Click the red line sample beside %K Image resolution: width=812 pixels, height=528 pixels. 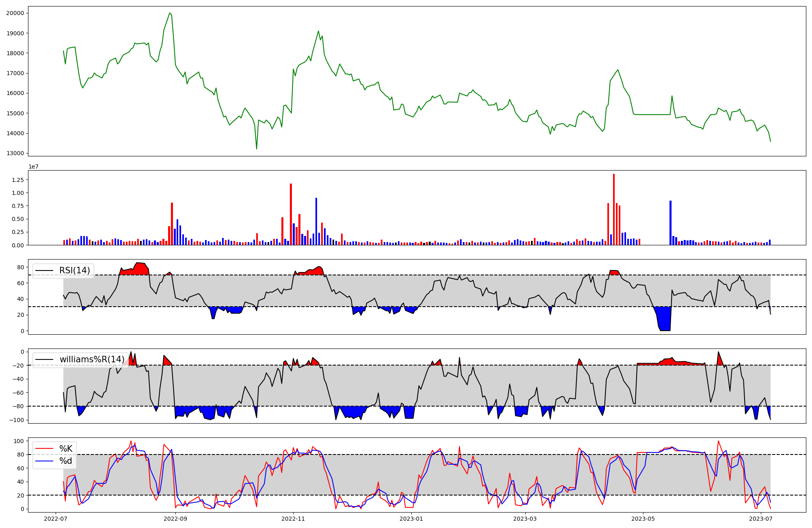pyautogui.click(x=45, y=449)
